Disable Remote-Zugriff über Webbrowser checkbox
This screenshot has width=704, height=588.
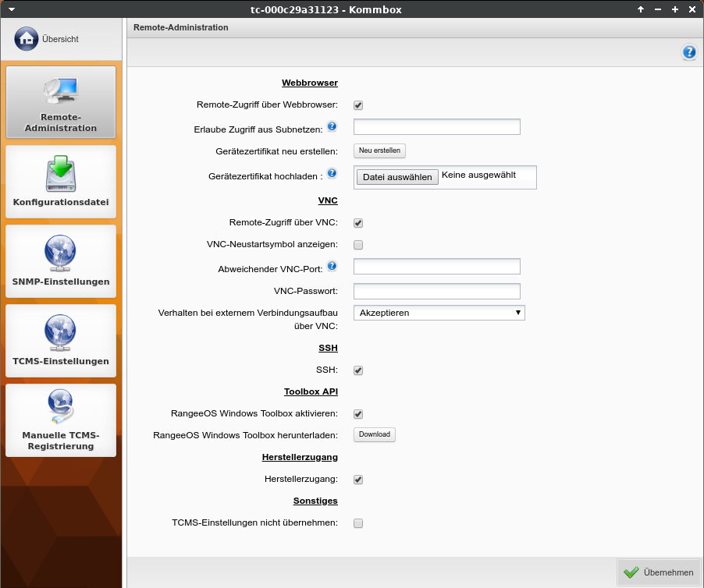(x=358, y=105)
